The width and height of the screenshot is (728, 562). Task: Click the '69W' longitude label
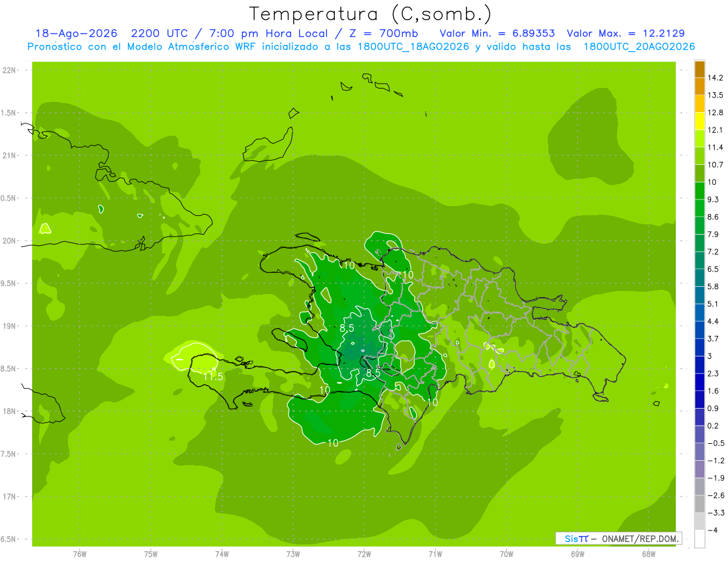click(578, 554)
